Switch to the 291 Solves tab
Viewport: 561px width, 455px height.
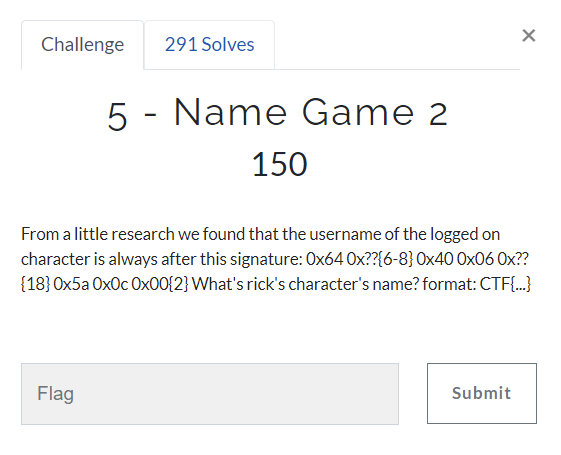click(209, 45)
